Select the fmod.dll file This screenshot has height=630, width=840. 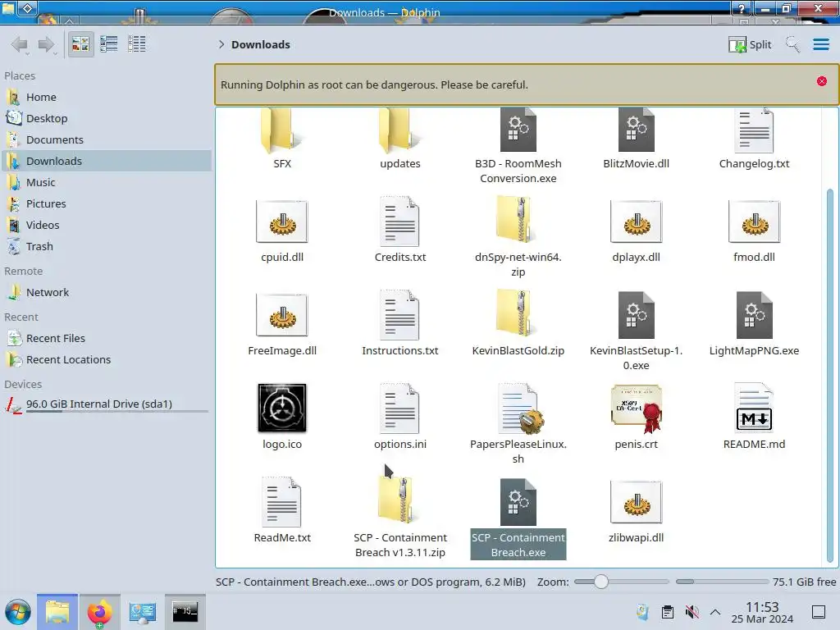tap(754, 231)
